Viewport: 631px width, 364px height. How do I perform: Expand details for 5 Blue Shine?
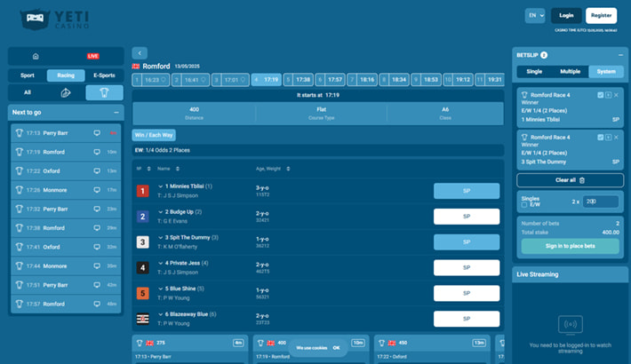tap(160, 289)
